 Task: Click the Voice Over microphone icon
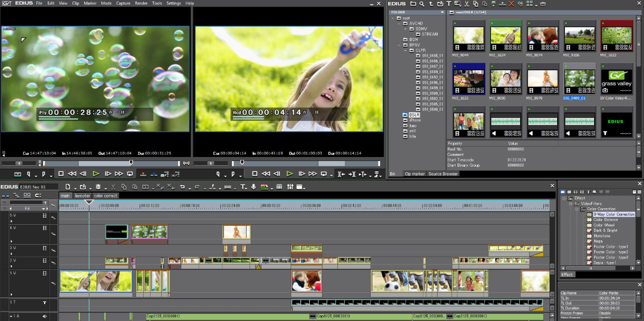click(x=254, y=187)
